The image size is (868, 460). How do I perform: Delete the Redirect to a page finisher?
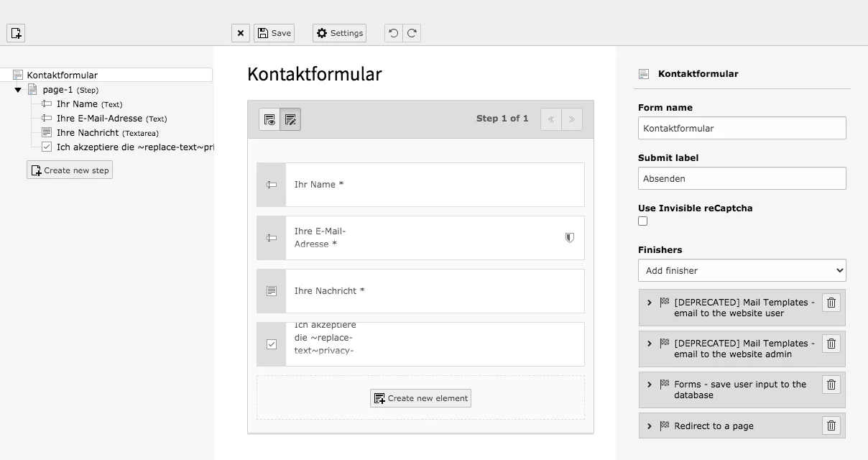[831, 425]
